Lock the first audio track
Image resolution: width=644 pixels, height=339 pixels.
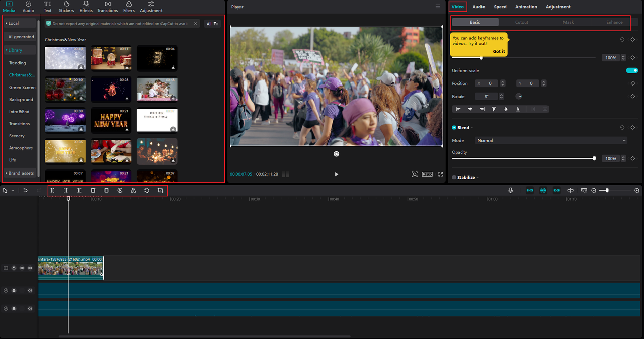[x=14, y=290]
